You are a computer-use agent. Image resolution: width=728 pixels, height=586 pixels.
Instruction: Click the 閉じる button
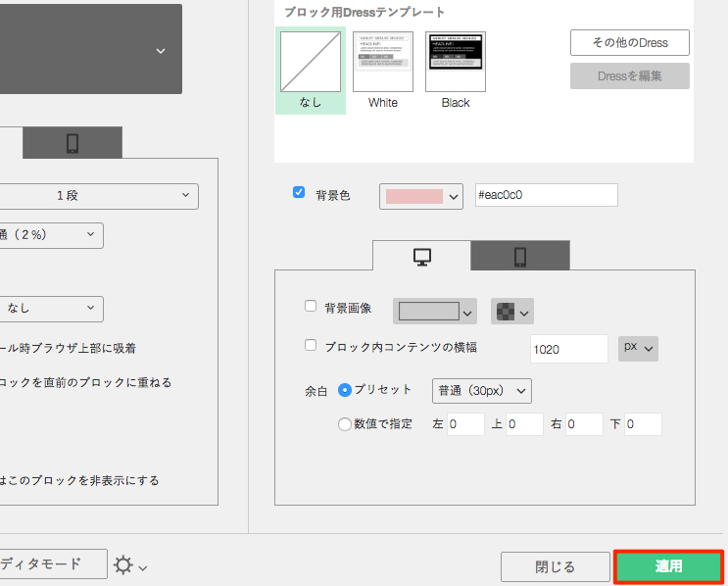point(556,566)
